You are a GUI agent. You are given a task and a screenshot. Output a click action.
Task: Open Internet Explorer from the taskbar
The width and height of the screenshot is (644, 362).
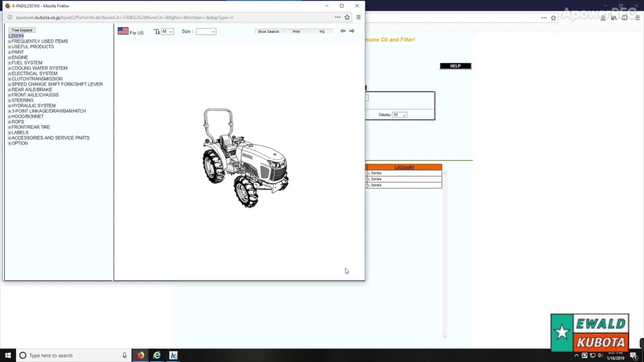157,355
